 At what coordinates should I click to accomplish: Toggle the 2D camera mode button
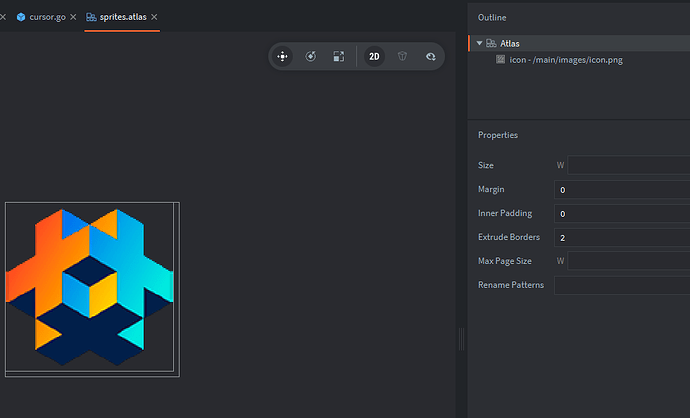[374, 56]
